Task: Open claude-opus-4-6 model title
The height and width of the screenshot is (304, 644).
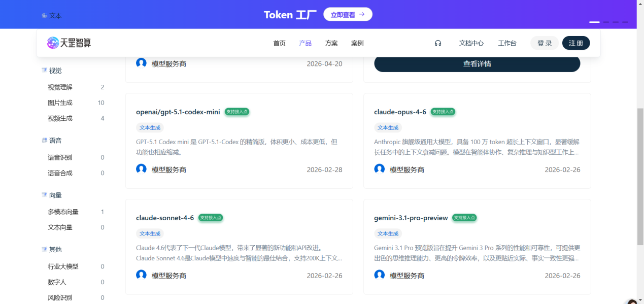Action: 400,112
